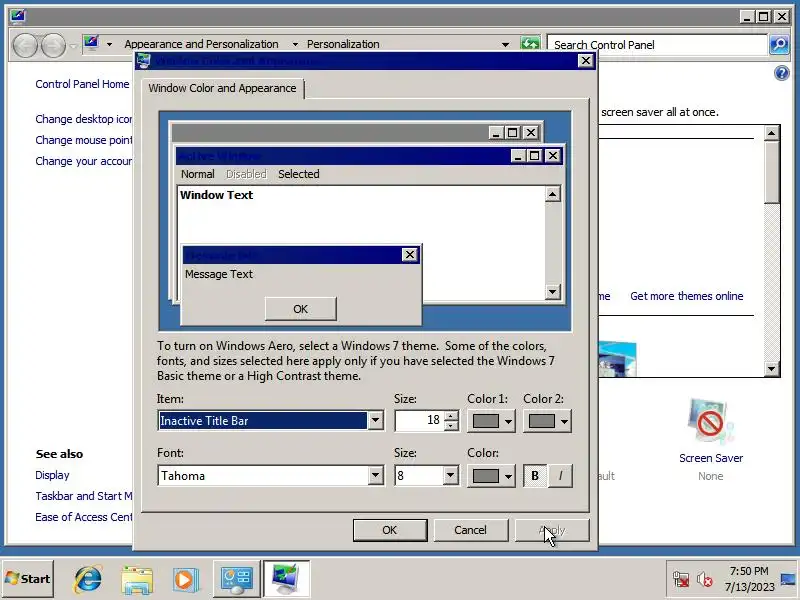Open Control Panel taskbar button
The height and width of the screenshot is (600, 800).
pyautogui.click(x=236, y=579)
